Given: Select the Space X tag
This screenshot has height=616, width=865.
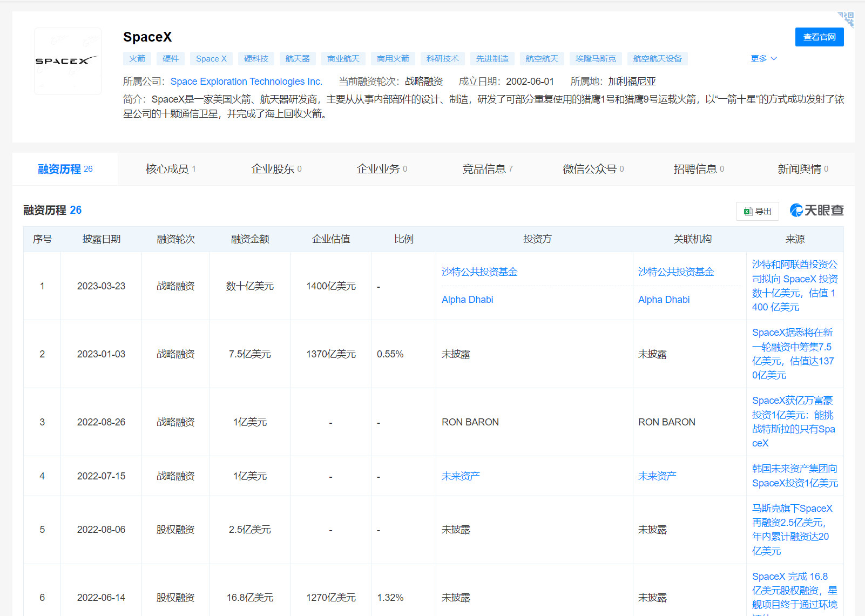Looking at the screenshot, I should (211, 58).
